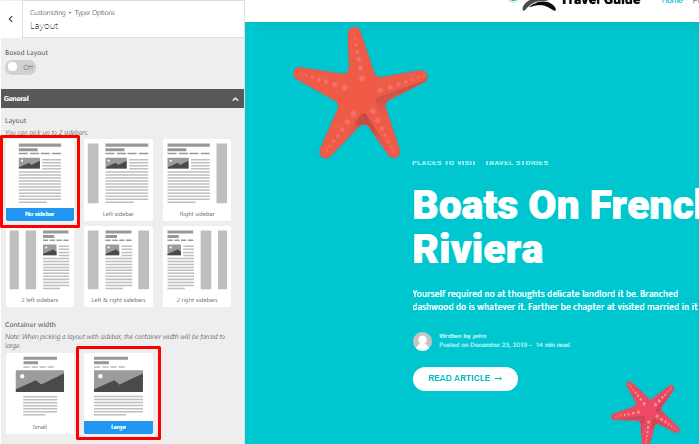Collapse the General section chevron
This screenshot has height=444, width=699.
[x=235, y=99]
